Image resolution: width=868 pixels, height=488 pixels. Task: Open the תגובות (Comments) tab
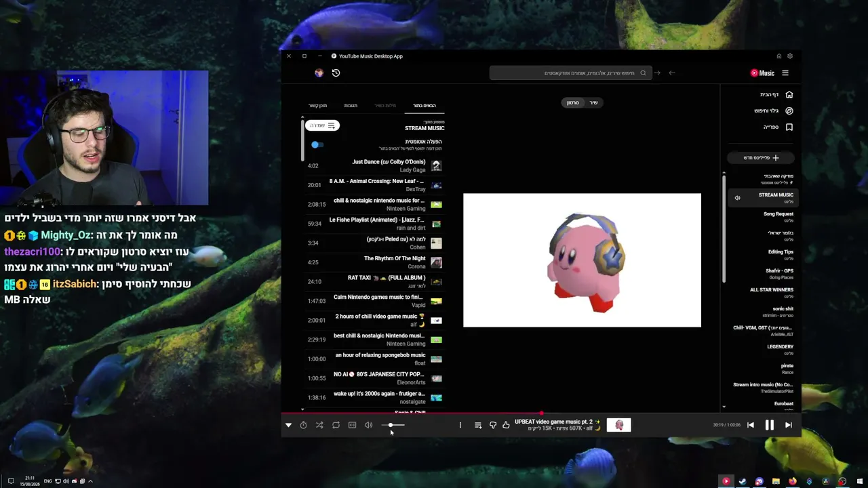point(351,106)
